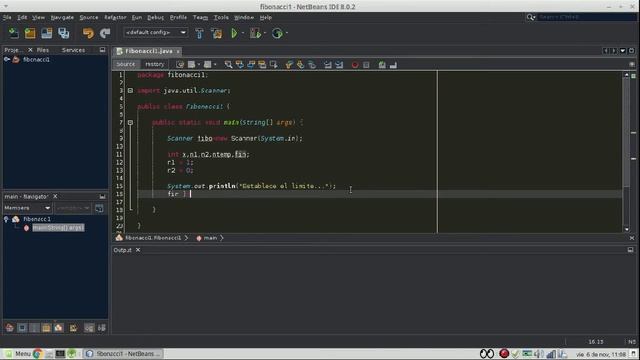Click the Toggle Bookmark icon
Screen dimensions: 640x360
[312, 64]
